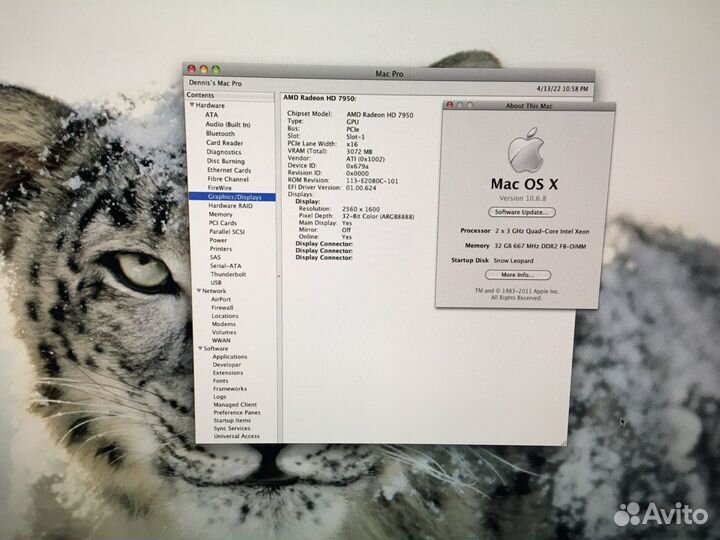Open Startup Items entry
This screenshot has width=720, height=540.
[x=232, y=420]
